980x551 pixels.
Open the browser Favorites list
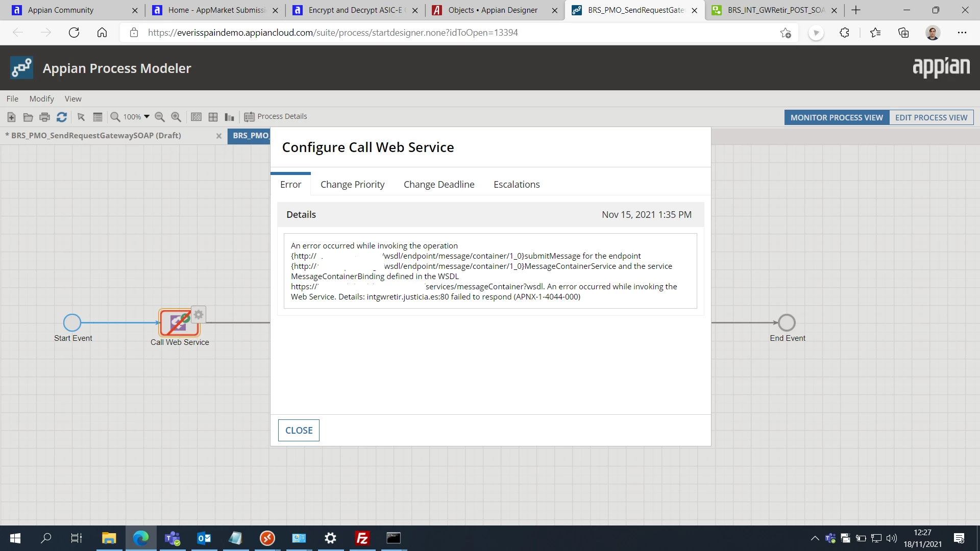(x=875, y=33)
